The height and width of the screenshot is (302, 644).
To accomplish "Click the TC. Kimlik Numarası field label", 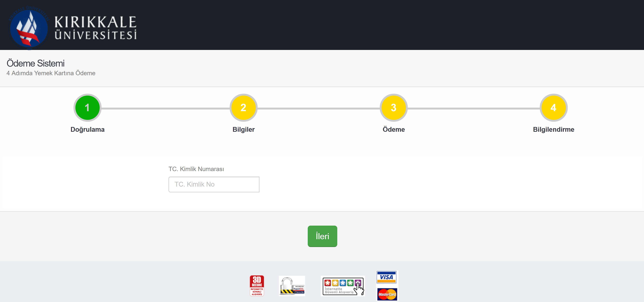I will pos(196,169).
